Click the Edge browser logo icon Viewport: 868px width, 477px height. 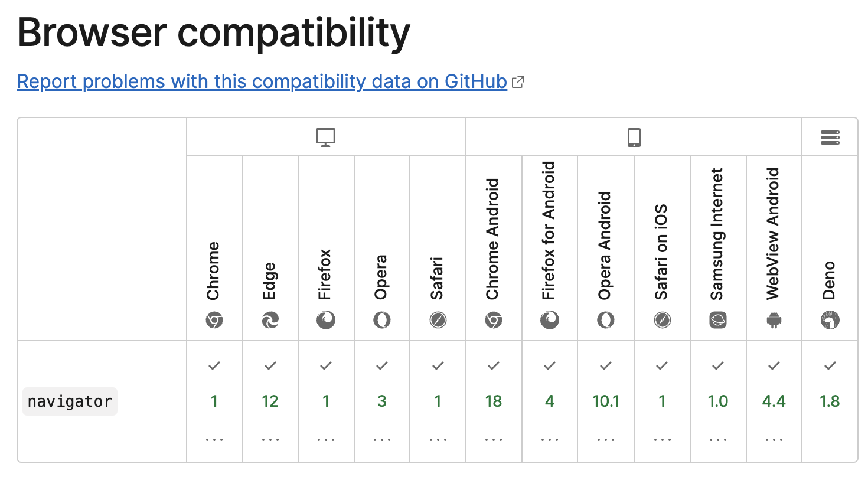(270, 321)
